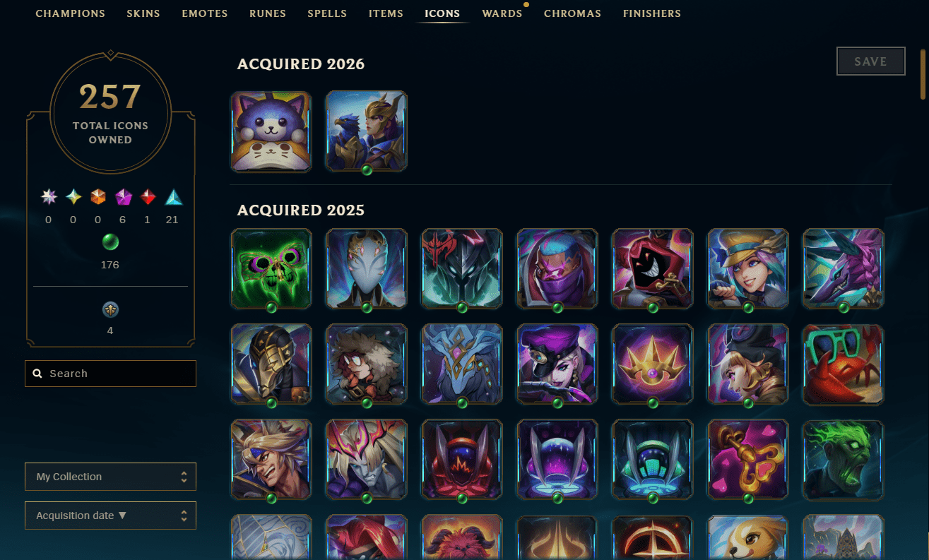Open the Finishers tab
Viewport: 929px width, 560px height.
coord(652,13)
